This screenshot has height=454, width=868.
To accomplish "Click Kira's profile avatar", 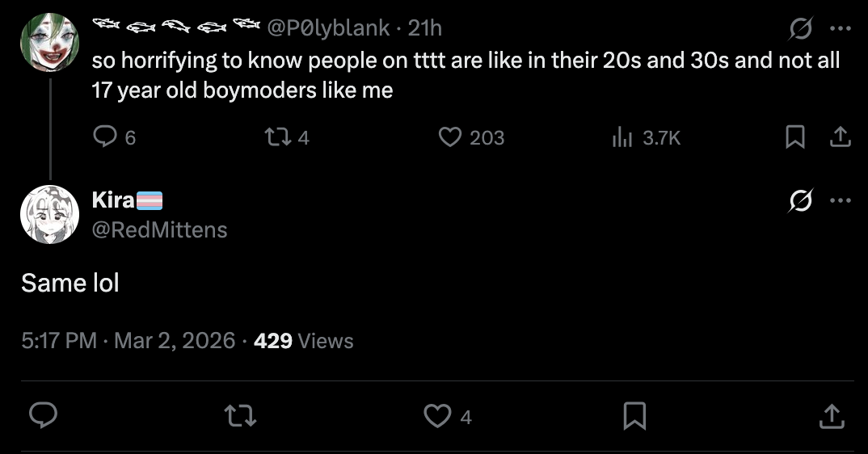I will tap(50, 214).
